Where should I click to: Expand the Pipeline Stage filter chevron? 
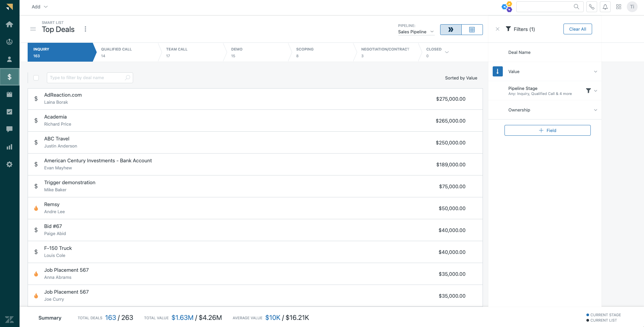point(595,91)
